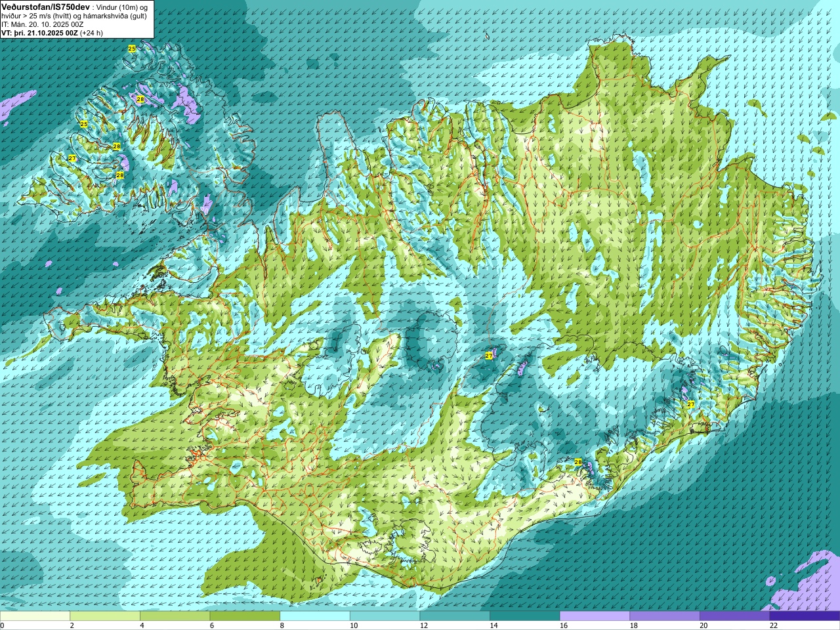Click the yellow 27 gust marker in Westfjords

point(72,159)
